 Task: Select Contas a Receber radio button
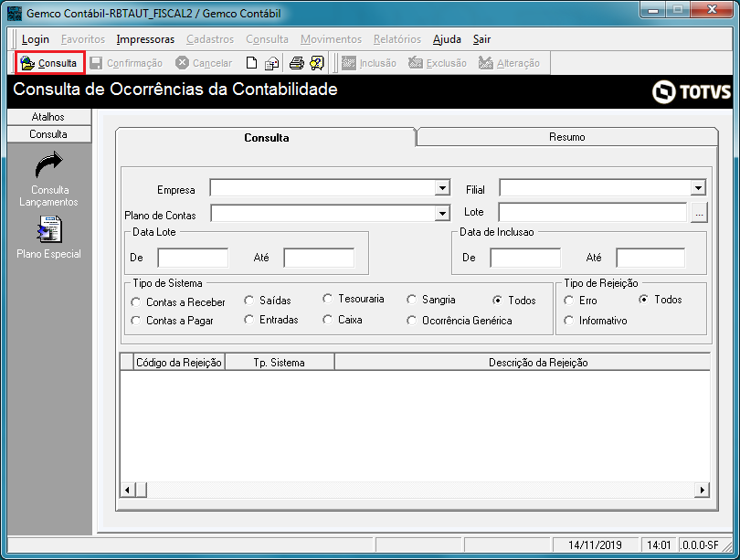136,302
